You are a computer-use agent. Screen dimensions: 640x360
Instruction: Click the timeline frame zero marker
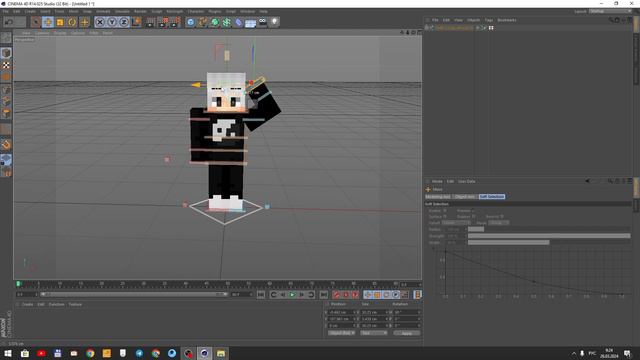point(18,284)
